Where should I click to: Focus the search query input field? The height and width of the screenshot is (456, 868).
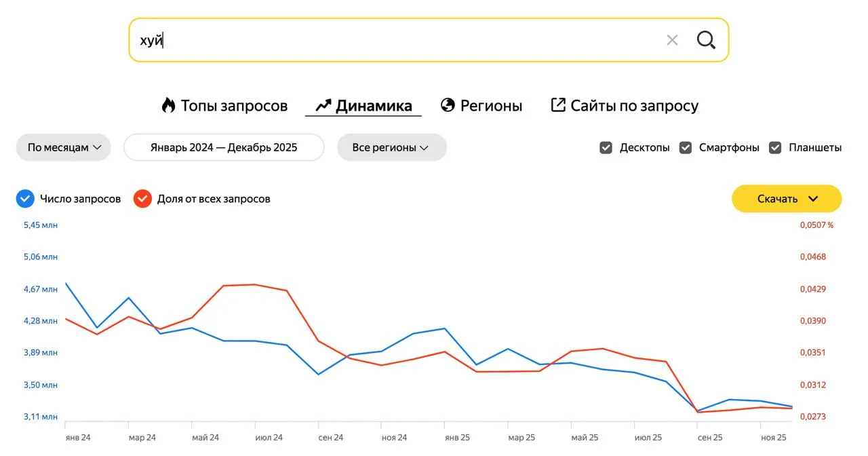click(393, 41)
